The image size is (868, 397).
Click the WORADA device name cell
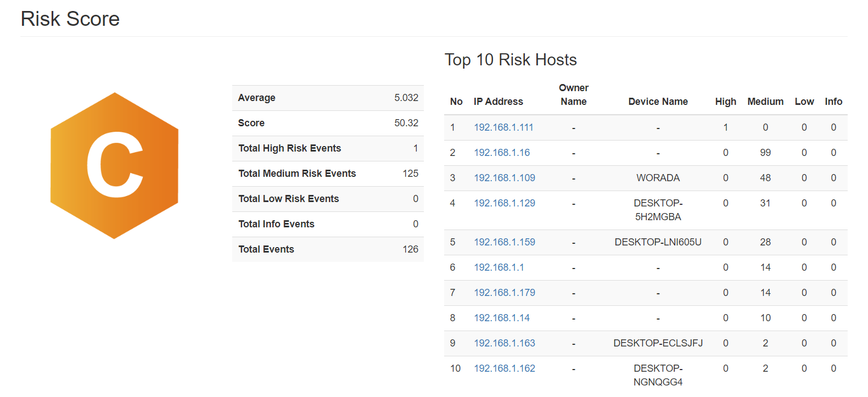[x=658, y=178]
